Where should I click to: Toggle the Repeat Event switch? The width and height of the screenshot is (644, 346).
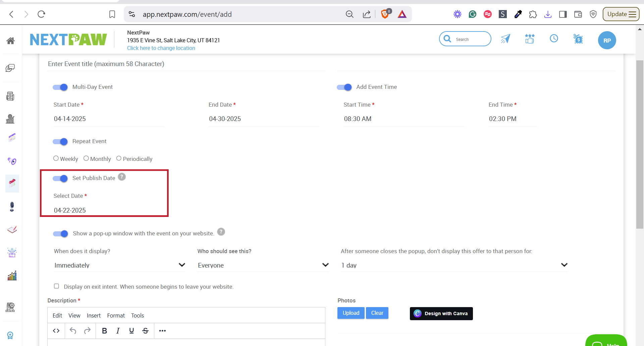tap(60, 141)
